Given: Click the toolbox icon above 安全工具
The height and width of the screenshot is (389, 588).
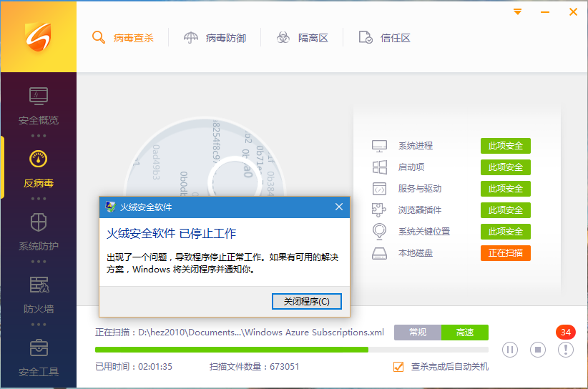Looking at the screenshot, I should [x=39, y=348].
